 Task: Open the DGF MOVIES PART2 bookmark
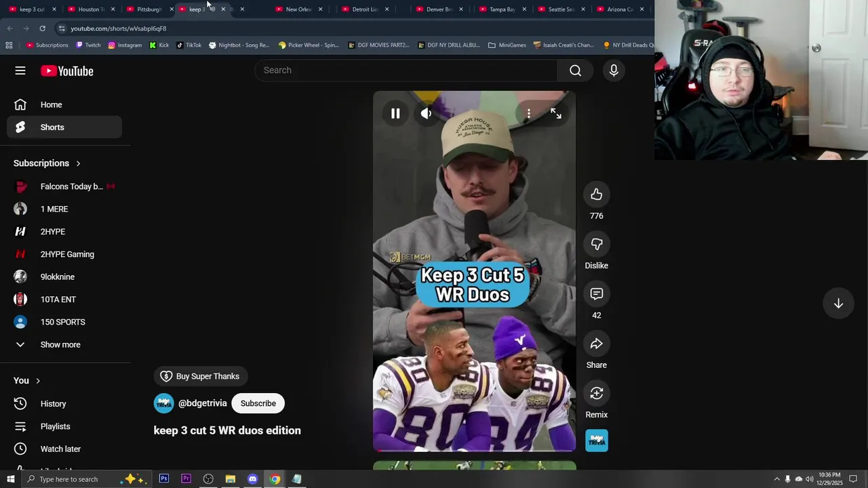point(378,45)
